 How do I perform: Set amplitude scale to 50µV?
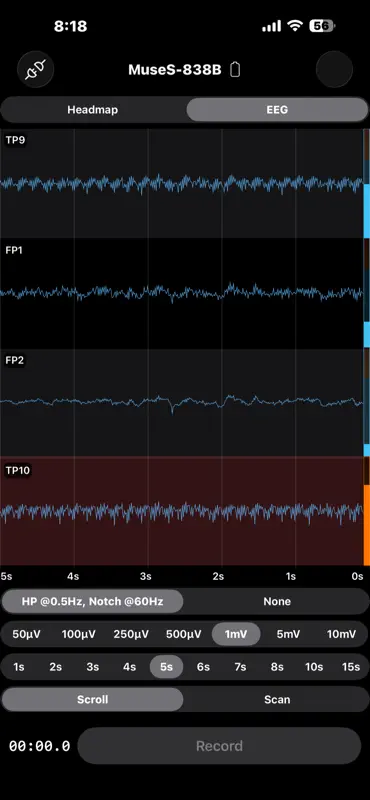coord(26,634)
